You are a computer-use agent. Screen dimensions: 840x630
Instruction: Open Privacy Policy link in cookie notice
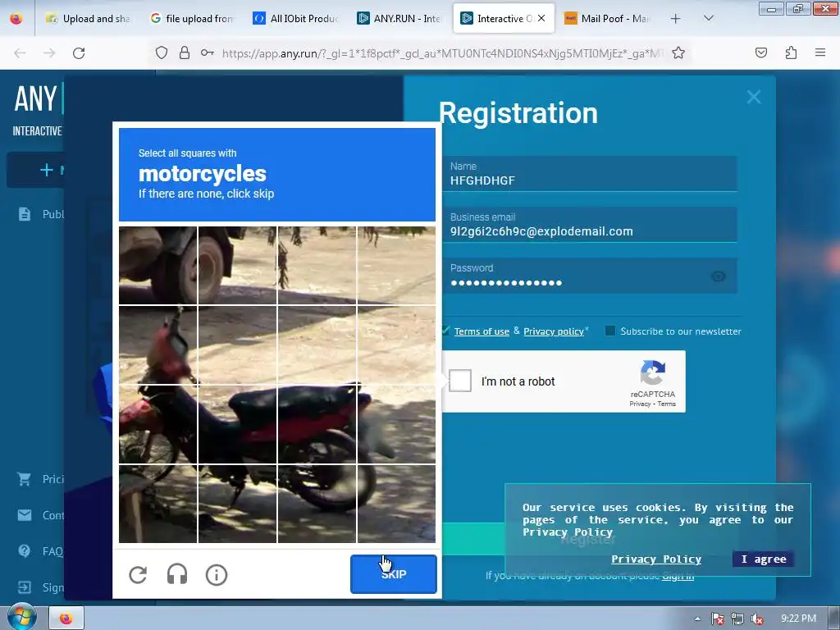pyautogui.click(x=656, y=559)
